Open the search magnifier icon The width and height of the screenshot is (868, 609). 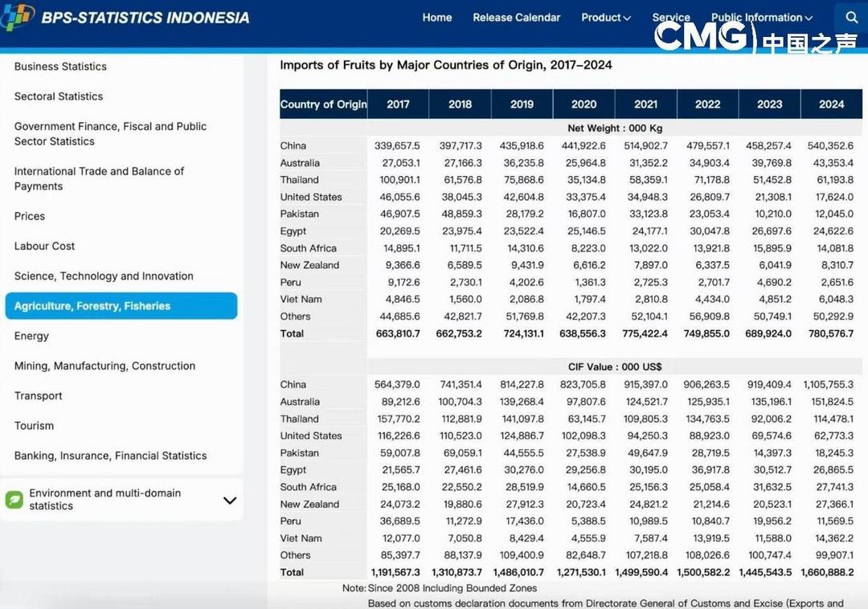851,18
